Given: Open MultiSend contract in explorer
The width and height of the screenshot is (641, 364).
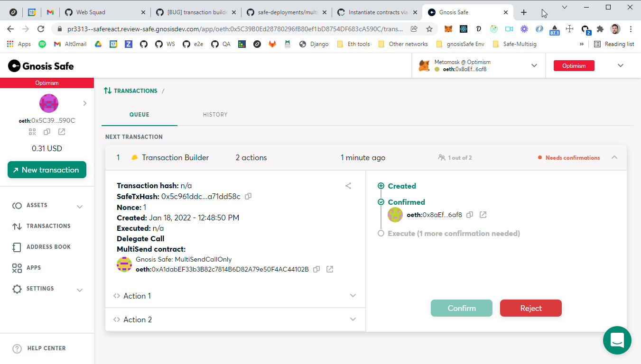Looking at the screenshot, I should [x=330, y=269].
